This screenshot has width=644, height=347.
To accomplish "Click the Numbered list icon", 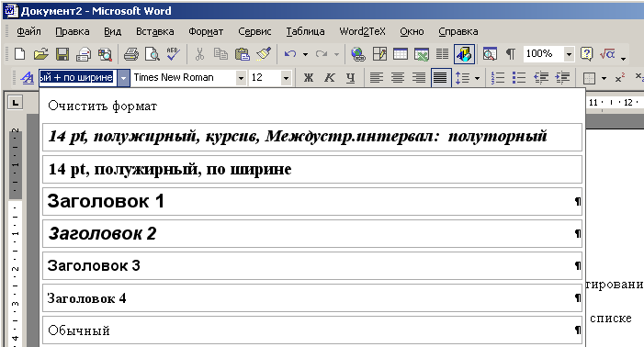I will (x=498, y=77).
